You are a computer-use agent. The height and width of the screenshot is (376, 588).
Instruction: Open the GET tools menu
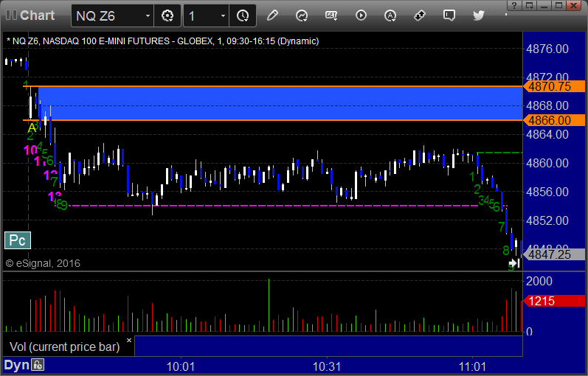tap(331, 15)
